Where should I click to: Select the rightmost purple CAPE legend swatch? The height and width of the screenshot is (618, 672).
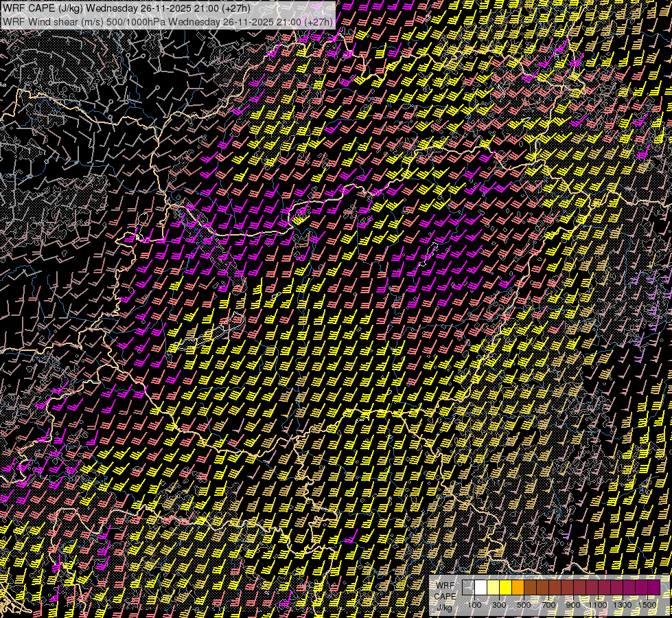click(x=654, y=588)
